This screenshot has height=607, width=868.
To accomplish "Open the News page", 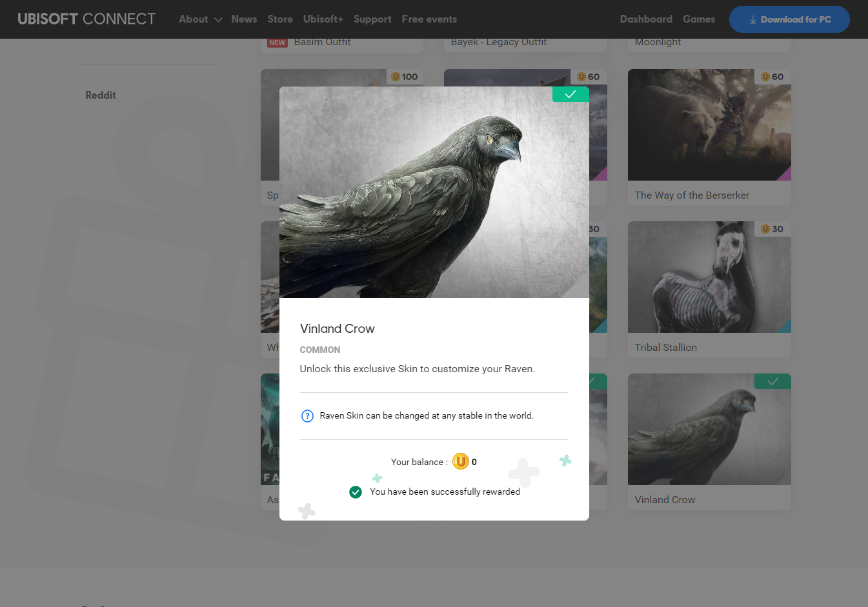I will [244, 19].
